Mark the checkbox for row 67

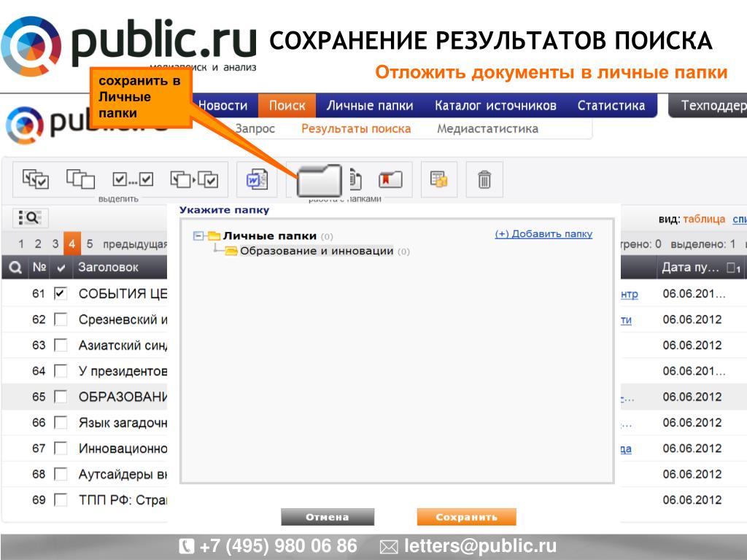pyautogui.click(x=61, y=448)
